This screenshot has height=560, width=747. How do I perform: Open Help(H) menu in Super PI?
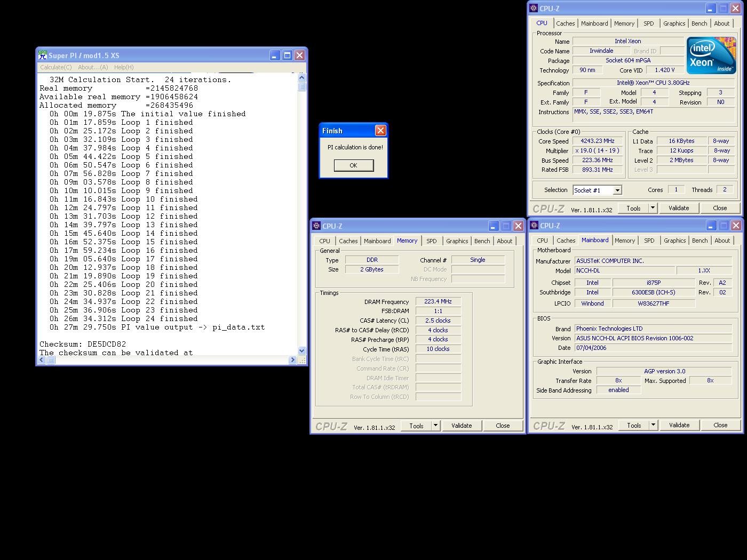tap(124, 67)
